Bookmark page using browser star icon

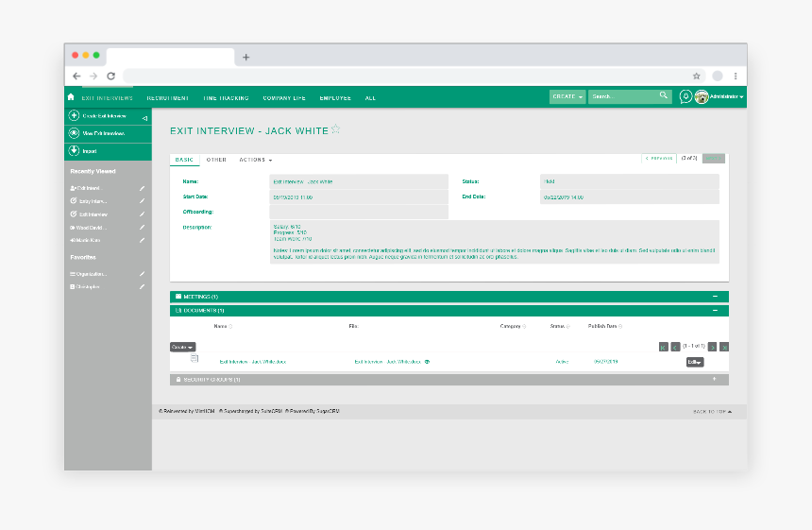point(697,76)
